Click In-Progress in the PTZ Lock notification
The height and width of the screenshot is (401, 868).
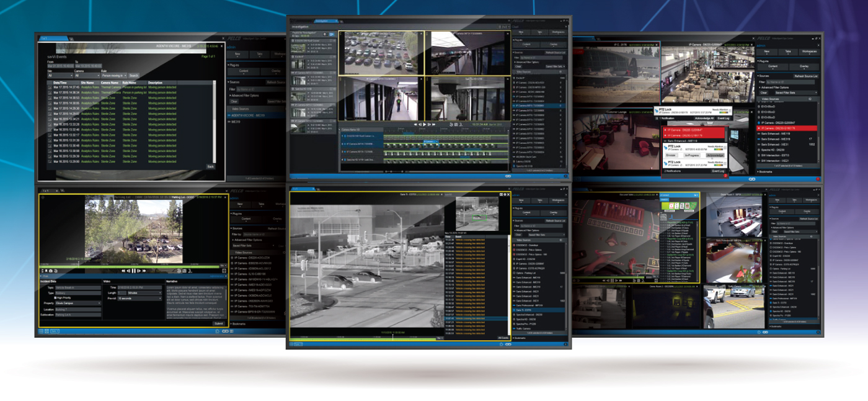(x=692, y=155)
